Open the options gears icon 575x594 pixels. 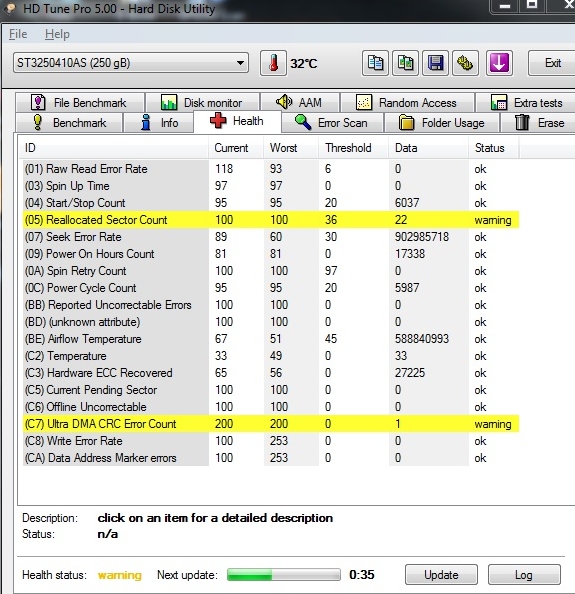(465, 63)
